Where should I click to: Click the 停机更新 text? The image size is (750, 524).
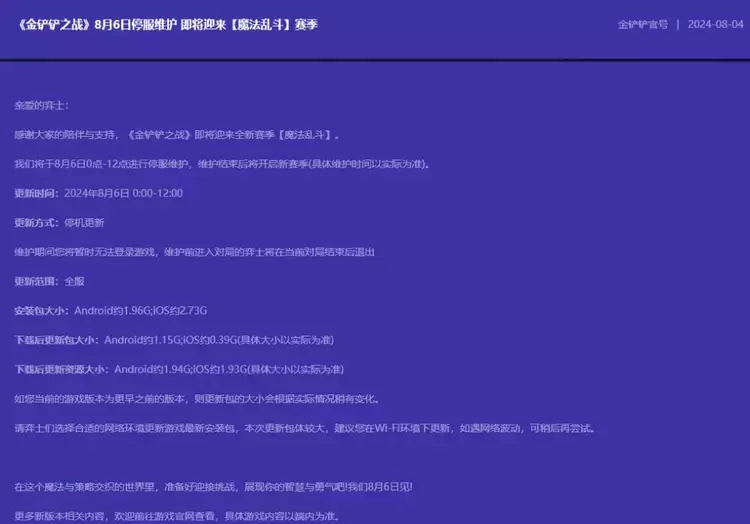coord(84,222)
